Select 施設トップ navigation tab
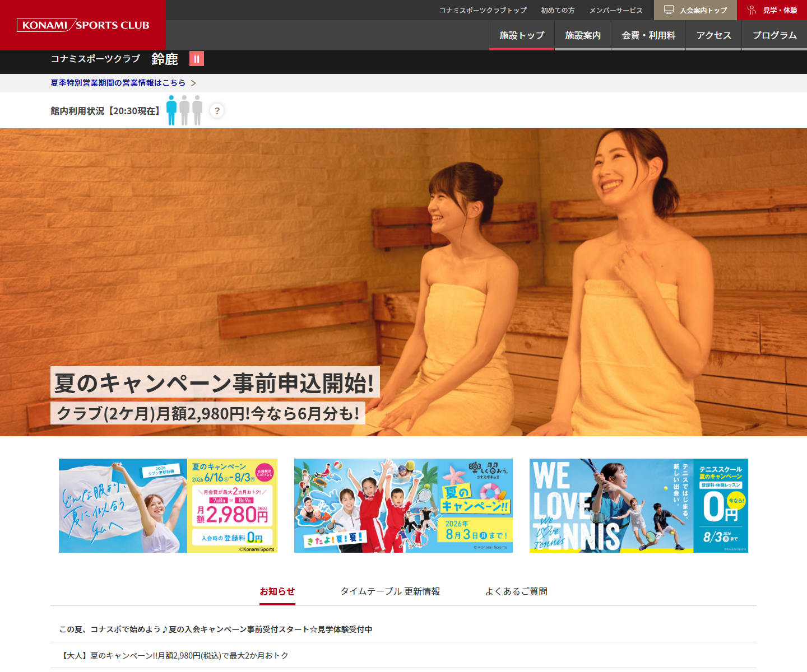 point(522,35)
